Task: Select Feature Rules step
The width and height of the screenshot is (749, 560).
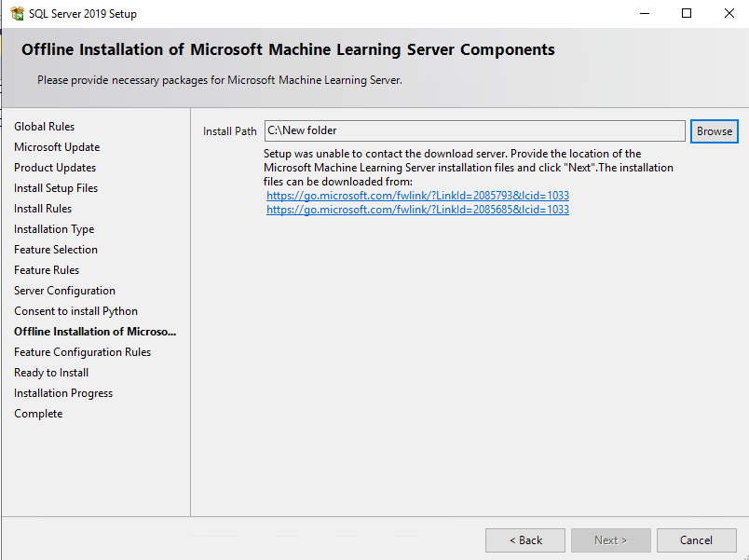Action: click(x=47, y=270)
